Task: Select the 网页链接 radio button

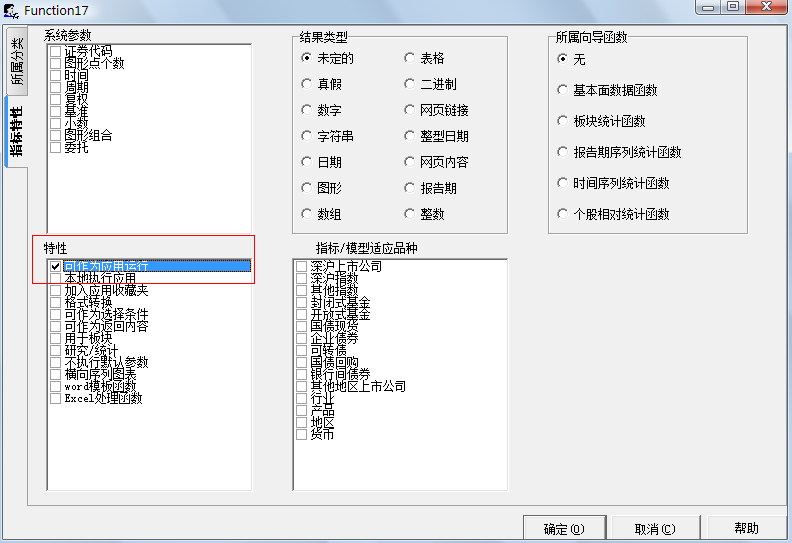Action: point(410,110)
